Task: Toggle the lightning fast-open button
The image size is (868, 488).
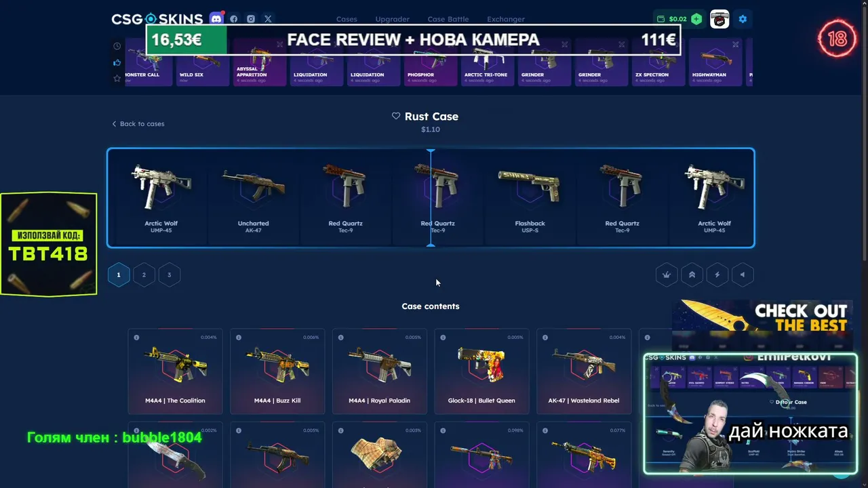Action: click(x=717, y=274)
